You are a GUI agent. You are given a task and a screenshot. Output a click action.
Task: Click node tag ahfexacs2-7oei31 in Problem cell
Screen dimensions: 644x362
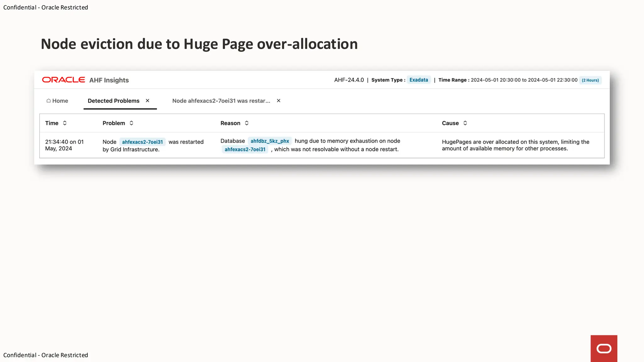(x=142, y=142)
